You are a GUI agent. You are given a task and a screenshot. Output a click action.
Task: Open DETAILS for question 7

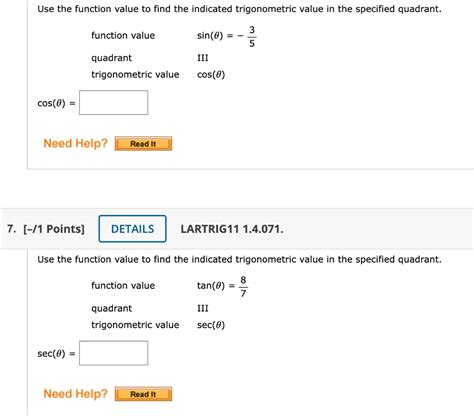tap(132, 229)
